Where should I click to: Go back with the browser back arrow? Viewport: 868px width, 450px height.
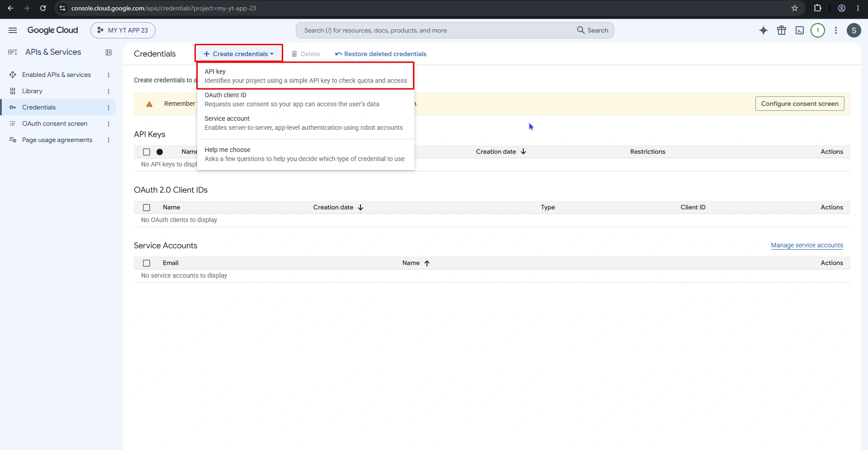[10, 8]
